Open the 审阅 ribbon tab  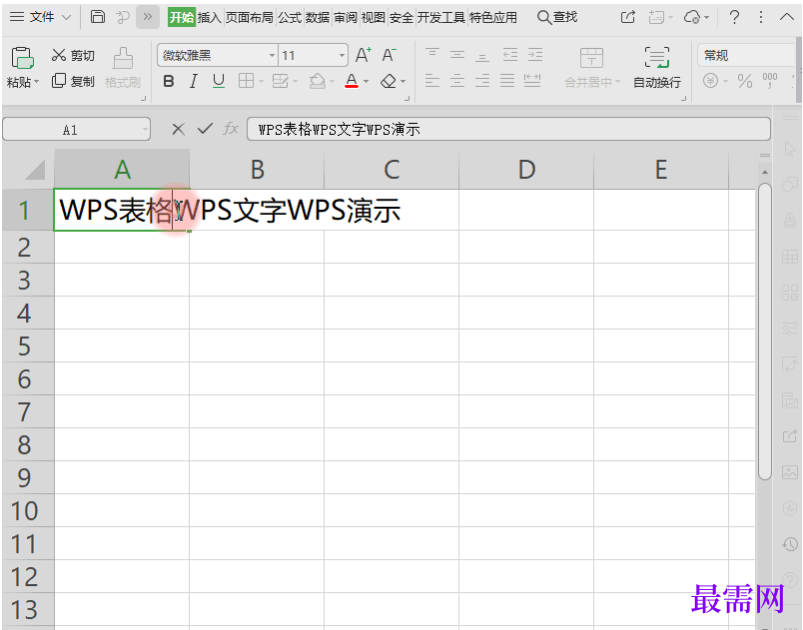pos(346,17)
